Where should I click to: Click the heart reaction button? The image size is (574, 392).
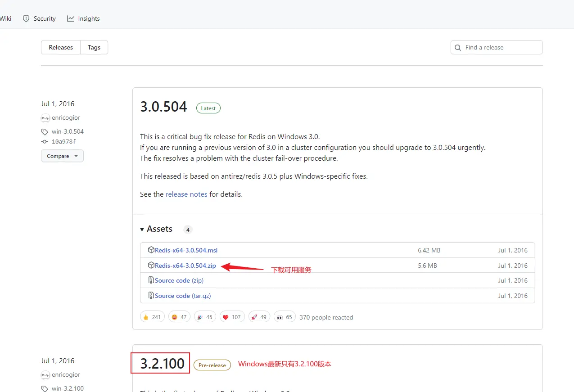pyautogui.click(x=232, y=317)
